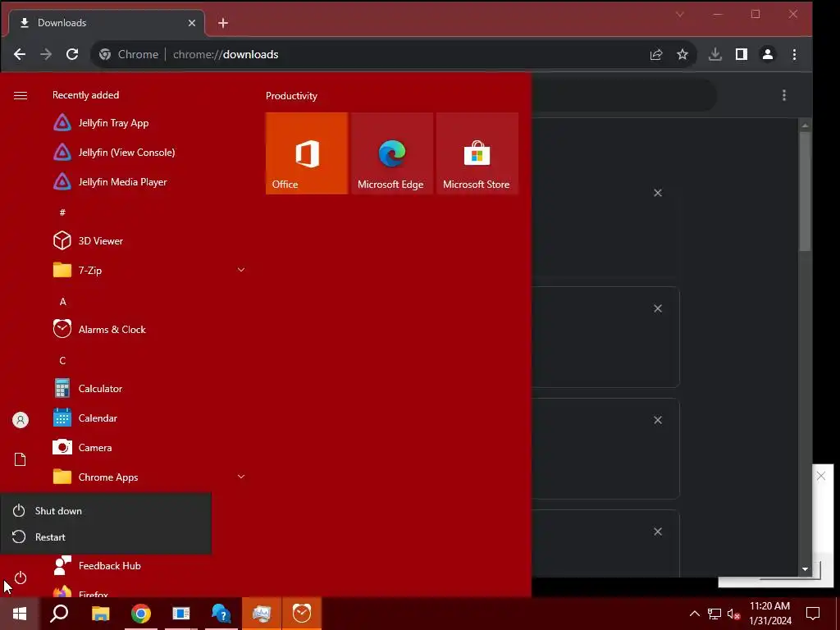840x630 pixels.
Task: Close the Downloads tab
Action: 192,23
